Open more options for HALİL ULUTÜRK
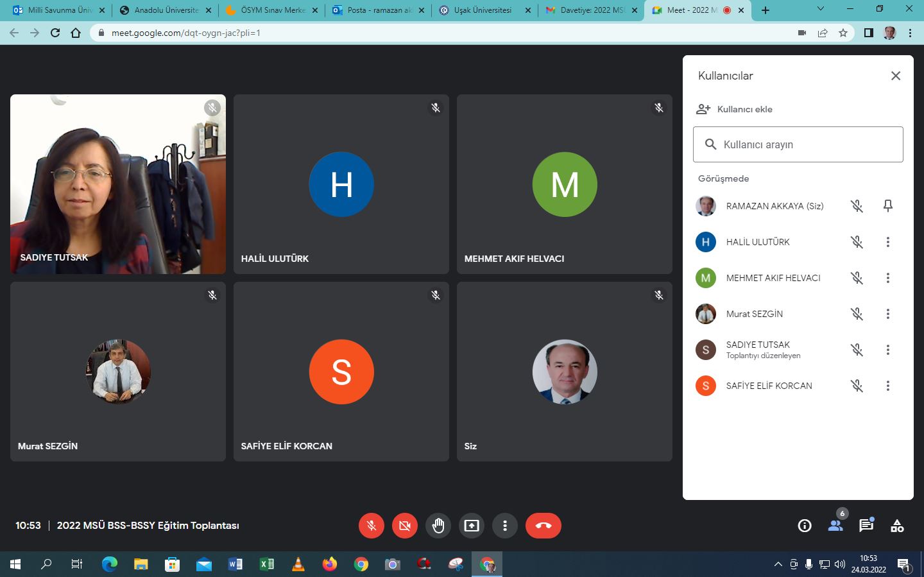This screenshot has height=577, width=924. click(888, 242)
